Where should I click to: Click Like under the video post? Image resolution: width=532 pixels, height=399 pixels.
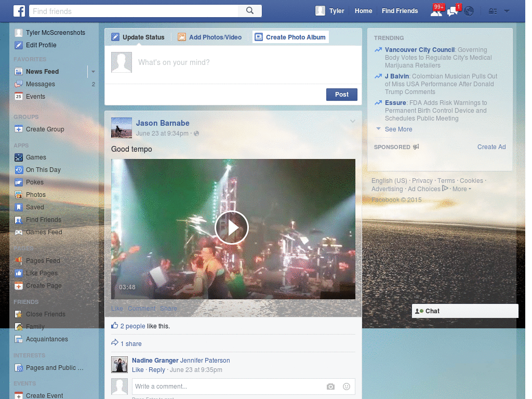[117, 309]
